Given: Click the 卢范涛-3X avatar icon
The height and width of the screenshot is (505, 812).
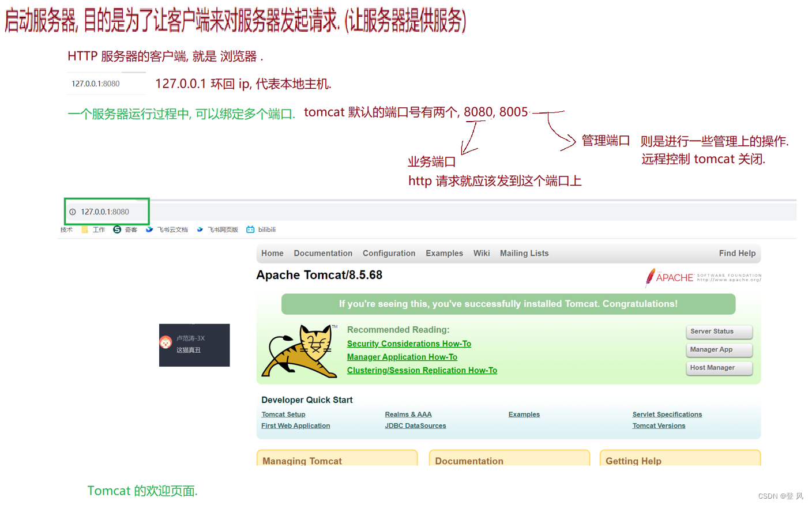Looking at the screenshot, I should [166, 342].
